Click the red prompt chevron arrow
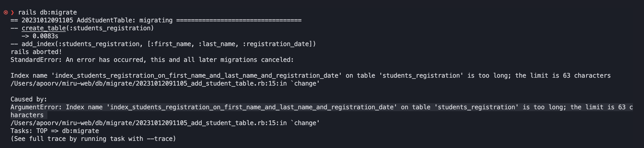 [x=12, y=12]
